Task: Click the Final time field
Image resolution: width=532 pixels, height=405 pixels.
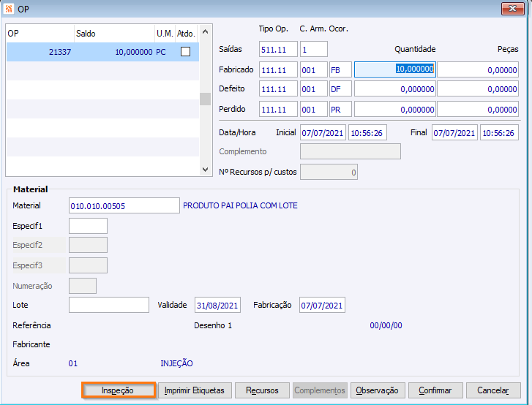Action: [x=499, y=132]
